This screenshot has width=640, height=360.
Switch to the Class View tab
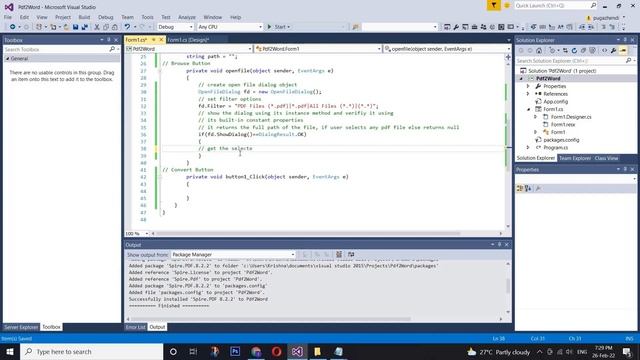(x=606, y=158)
